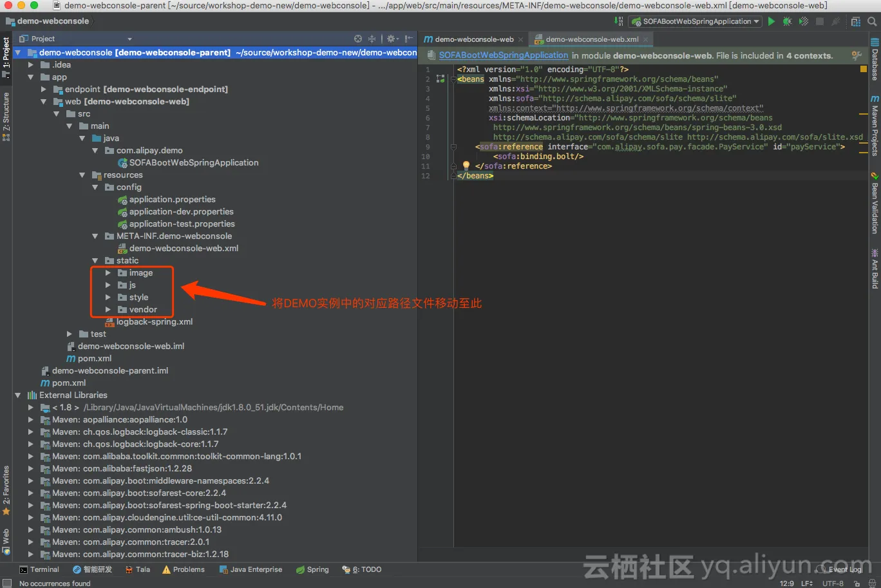Open Project panel gear settings
Image resolution: width=881 pixels, height=588 pixels.
click(392, 39)
